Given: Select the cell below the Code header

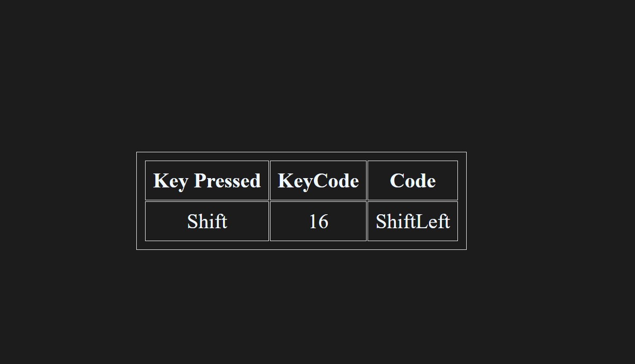Looking at the screenshot, I should tap(412, 221).
